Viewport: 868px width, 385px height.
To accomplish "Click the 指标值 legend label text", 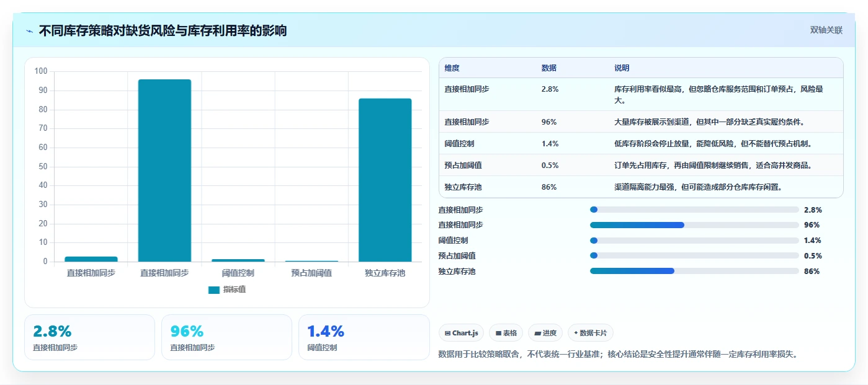I will click(x=235, y=290).
